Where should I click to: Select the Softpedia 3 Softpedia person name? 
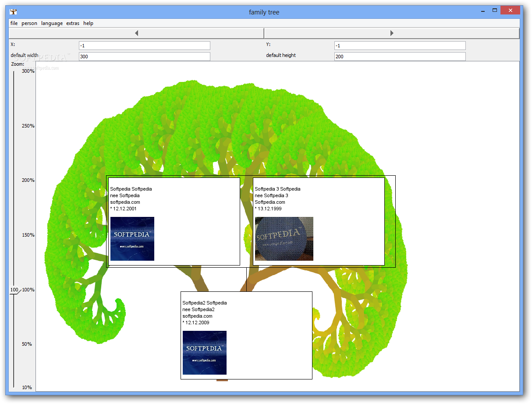[277, 189]
